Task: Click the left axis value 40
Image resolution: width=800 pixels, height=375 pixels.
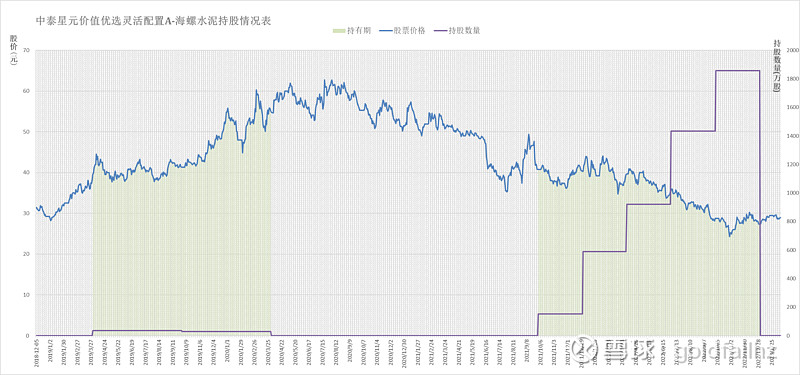Action: tap(27, 173)
